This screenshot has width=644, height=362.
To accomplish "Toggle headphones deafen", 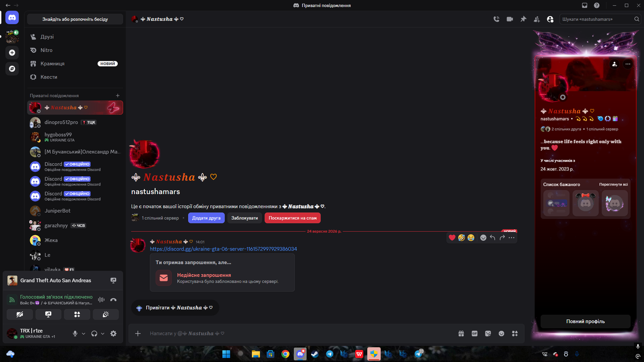I will [x=94, y=333].
